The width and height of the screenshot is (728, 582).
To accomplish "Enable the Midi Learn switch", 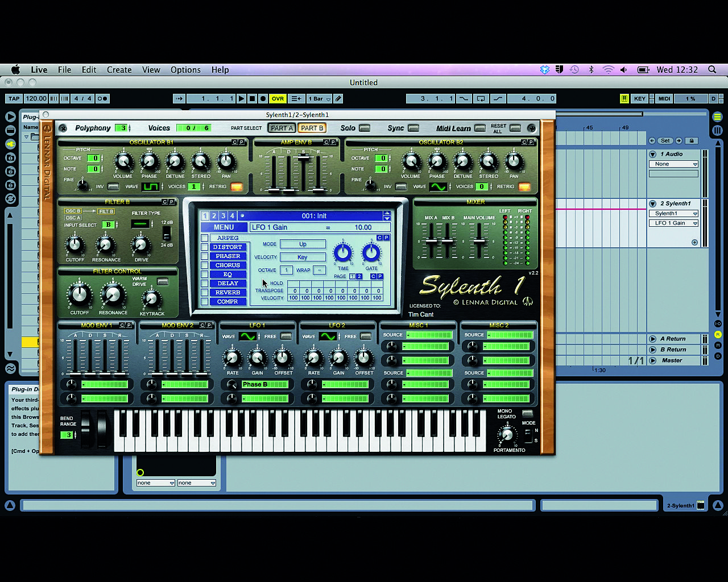I will pos(480,128).
